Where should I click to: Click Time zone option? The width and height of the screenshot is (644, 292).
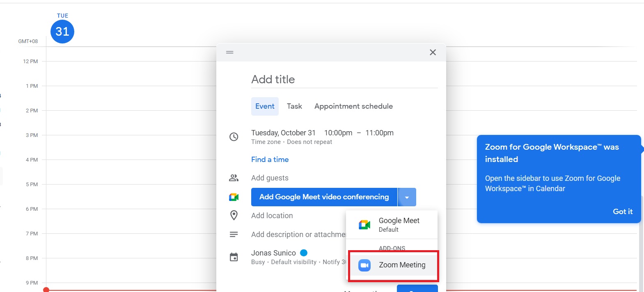tap(266, 142)
